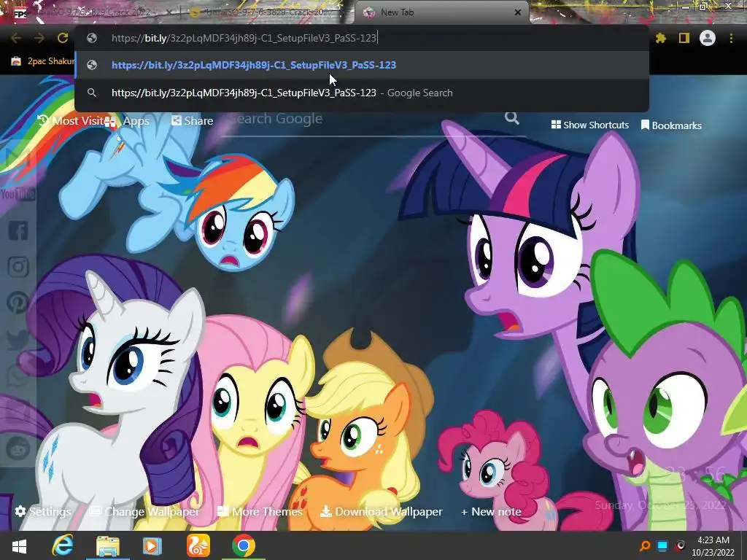Open Instagram sidebar icon

click(x=18, y=267)
